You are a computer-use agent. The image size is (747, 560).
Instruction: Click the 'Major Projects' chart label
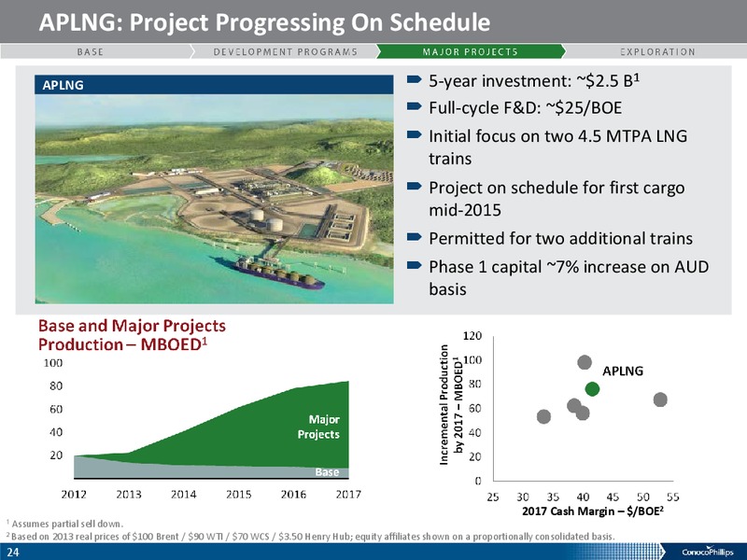(x=318, y=427)
